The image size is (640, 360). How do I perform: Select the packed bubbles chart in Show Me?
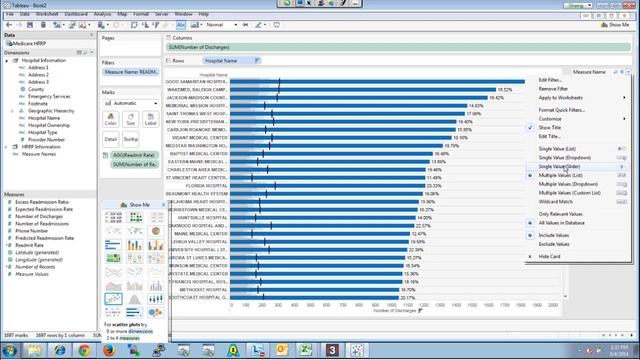156,313
